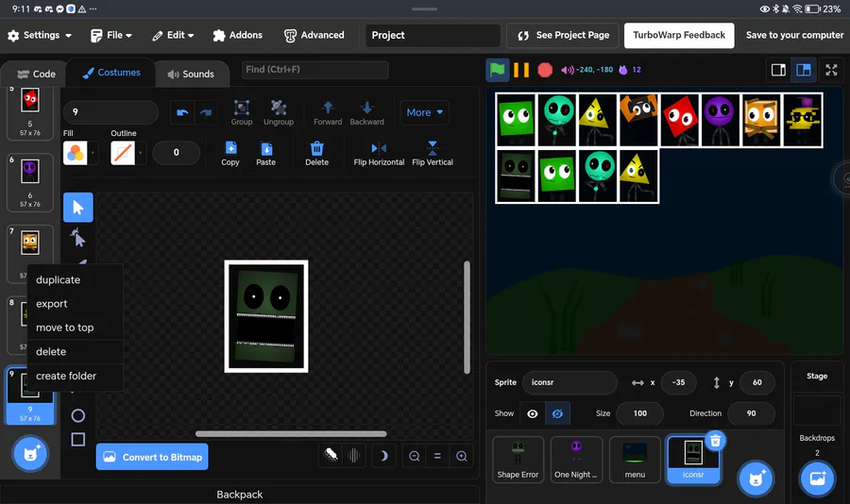Select the Shape Error sprite
Viewport: 850px width, 504px height.
[518, 460]
